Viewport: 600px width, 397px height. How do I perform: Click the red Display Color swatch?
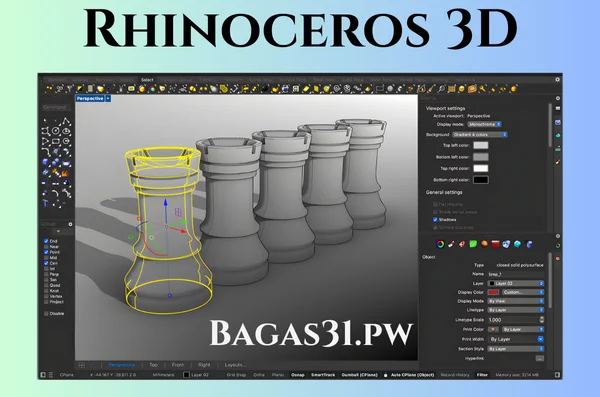tap(493, 292)
